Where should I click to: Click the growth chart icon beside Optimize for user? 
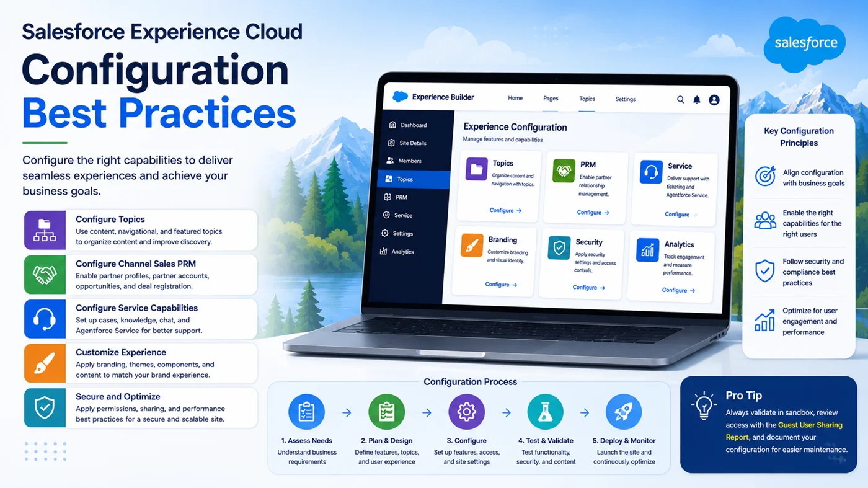(x=765, y=320)
